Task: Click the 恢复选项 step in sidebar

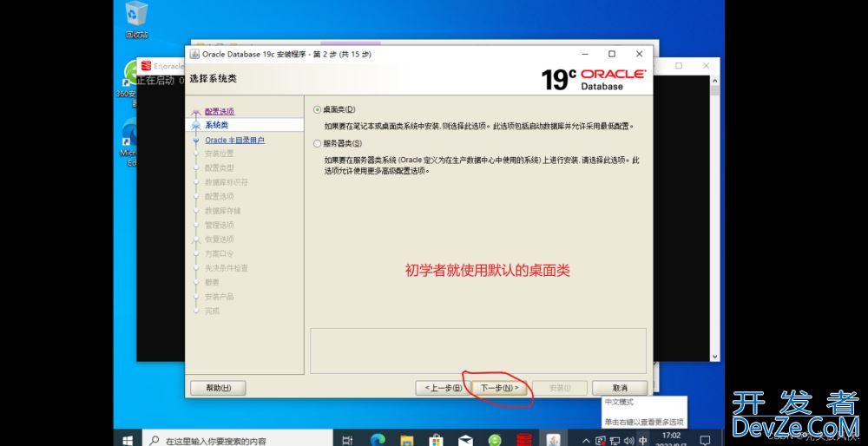Action: click(x=220, y=239)
